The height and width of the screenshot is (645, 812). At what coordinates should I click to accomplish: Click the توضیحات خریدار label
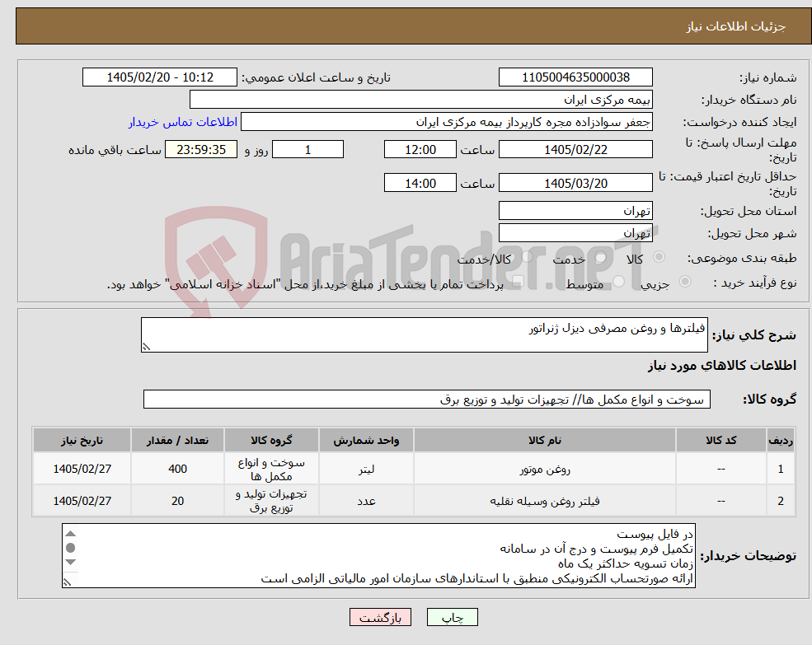[x=748, y=556]
